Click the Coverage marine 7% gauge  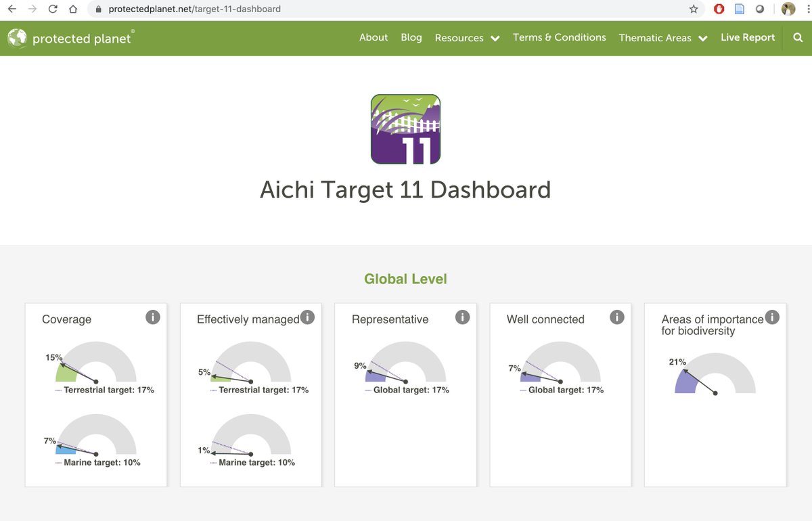click(96, 434)
